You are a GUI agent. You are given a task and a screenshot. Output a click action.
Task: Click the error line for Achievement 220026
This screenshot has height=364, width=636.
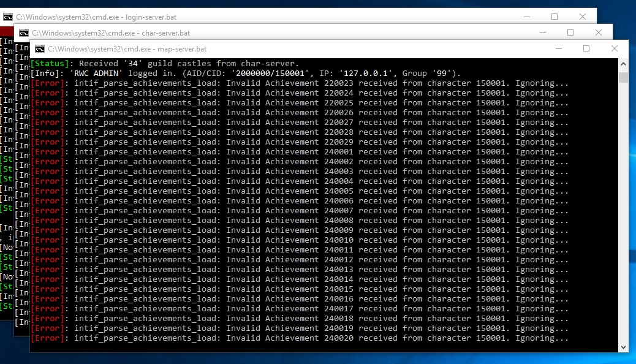pyautogui.click(x=300, y=112)
